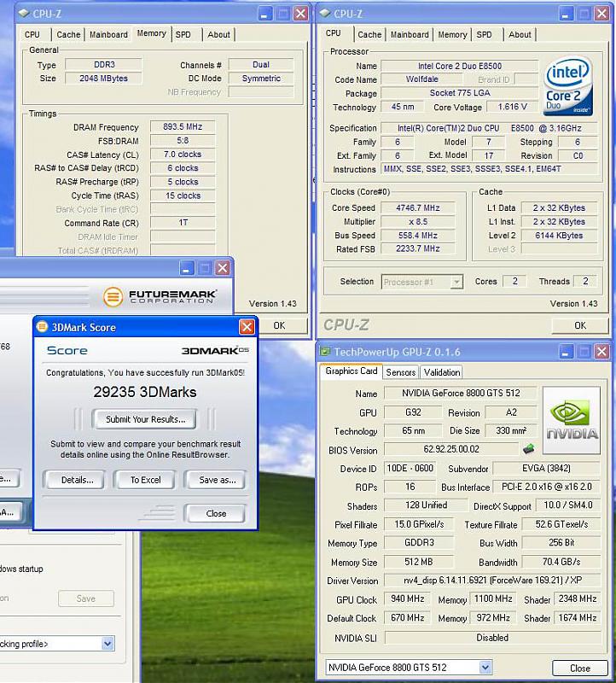Click the Futuremark Corporation logo

(x=160, y=296)
